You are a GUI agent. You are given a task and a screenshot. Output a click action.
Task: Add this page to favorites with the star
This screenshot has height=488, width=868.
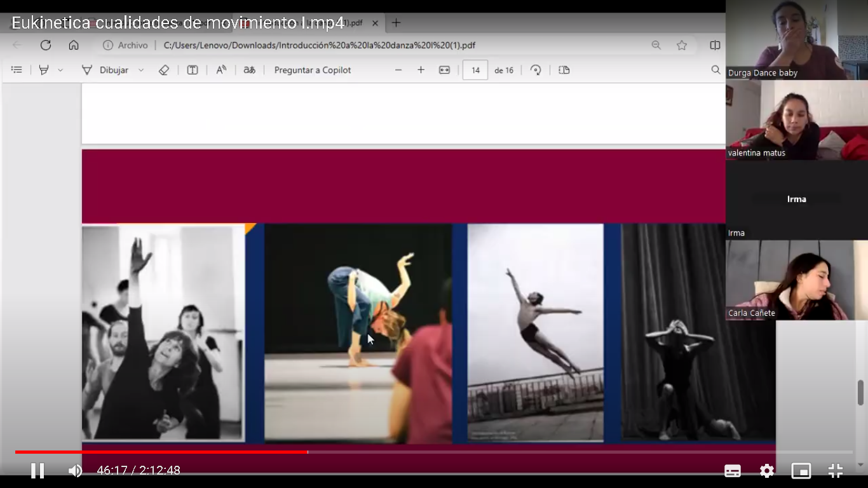pyautogui.click(x=682, y=45)
